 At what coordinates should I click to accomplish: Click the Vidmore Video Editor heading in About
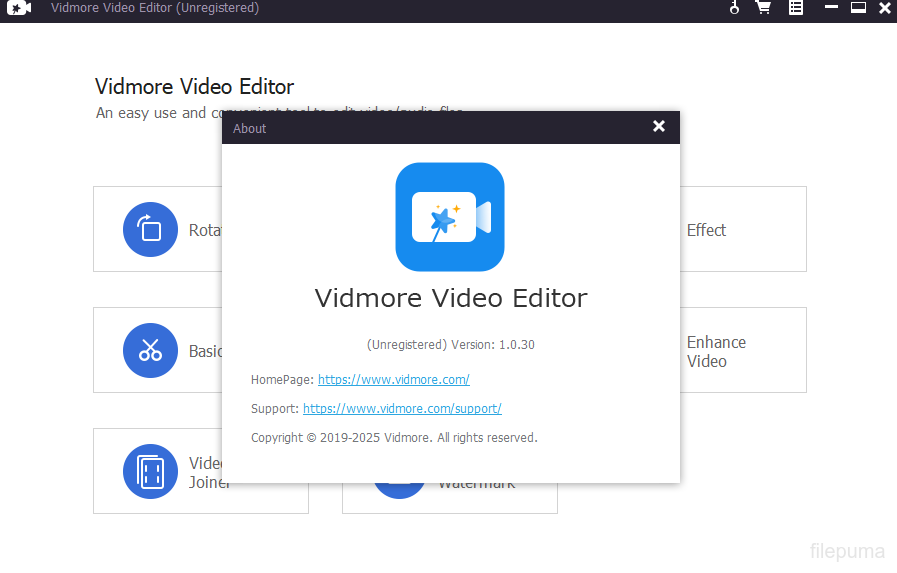[x=450, y=298]
